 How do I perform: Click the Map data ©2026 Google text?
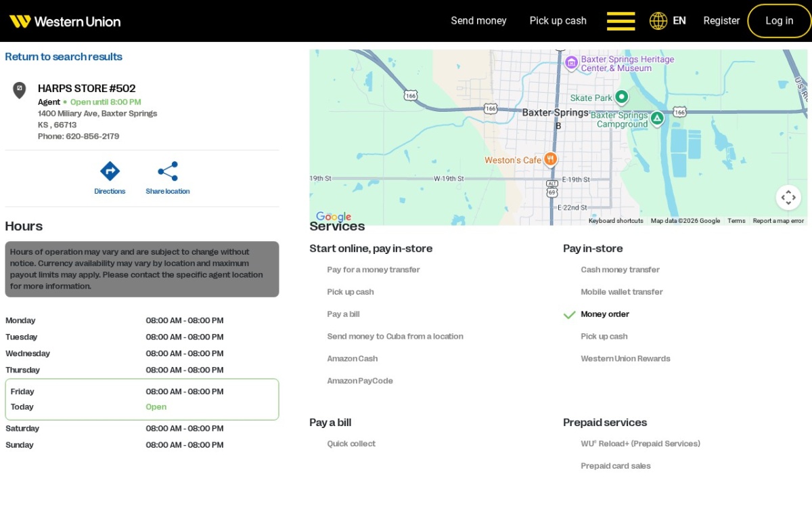[685, 221]
